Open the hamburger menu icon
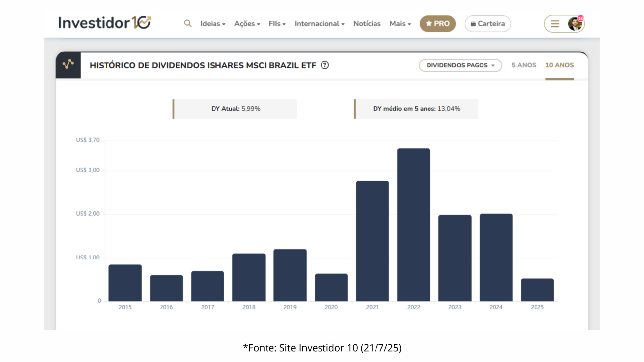Screen dimensions: 644x362 tap(555, 24)
